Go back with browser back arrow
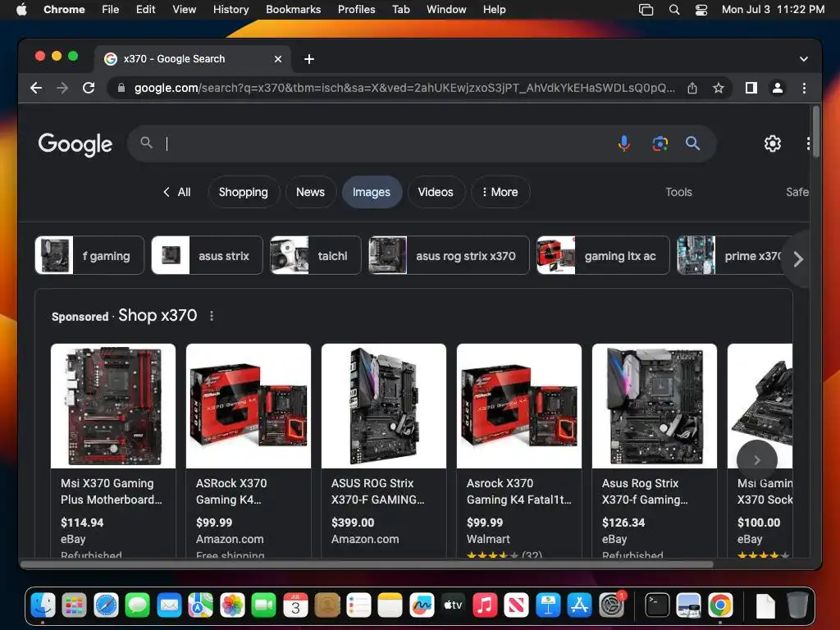The width and height of the screenshot is (840, 630). click(x=36, y=88)
